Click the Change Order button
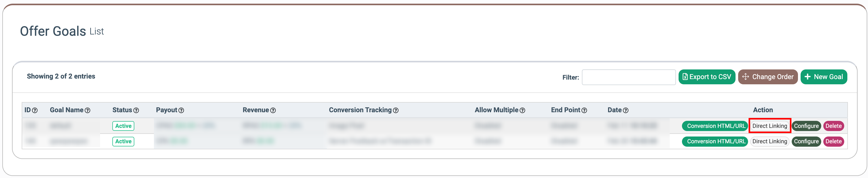Image resolution: width=868 pixels, height=178 pixels. tap(768, 77)
